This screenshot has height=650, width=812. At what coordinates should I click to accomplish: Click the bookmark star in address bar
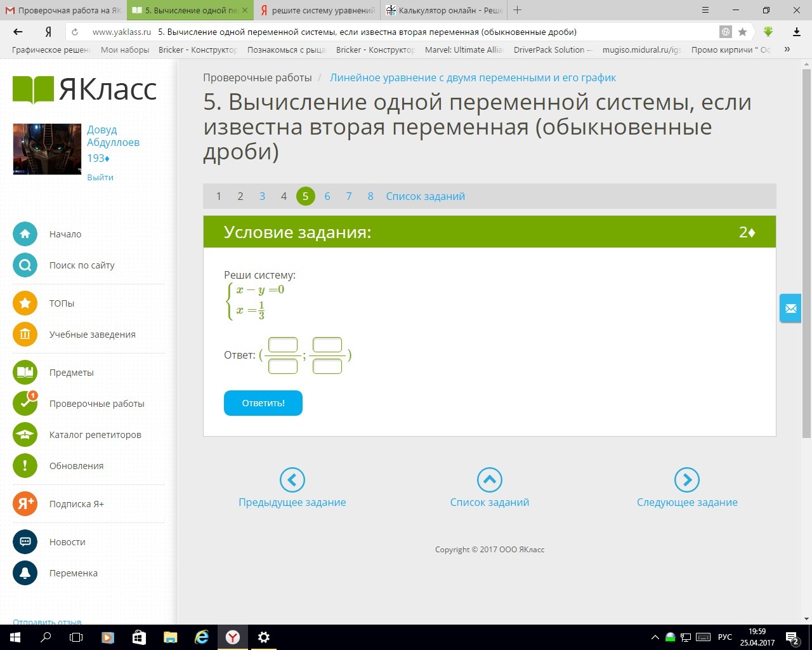tap(742, 32)
